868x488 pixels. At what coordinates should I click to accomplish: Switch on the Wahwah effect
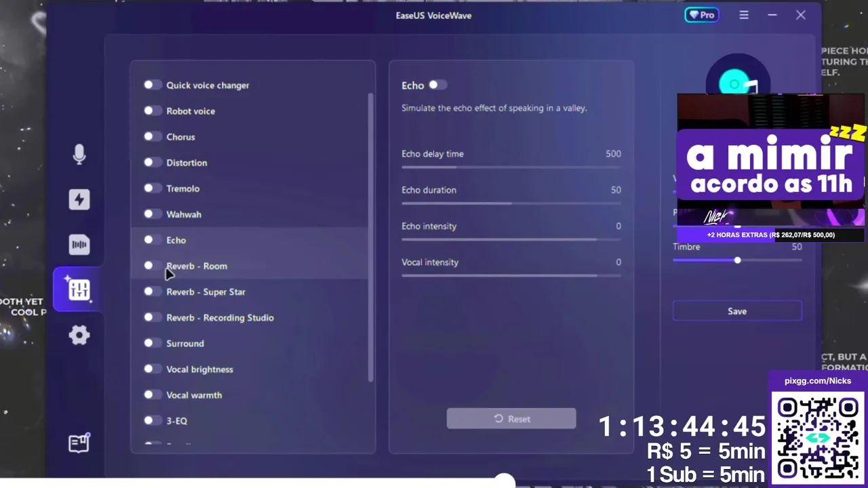[153, 213]
